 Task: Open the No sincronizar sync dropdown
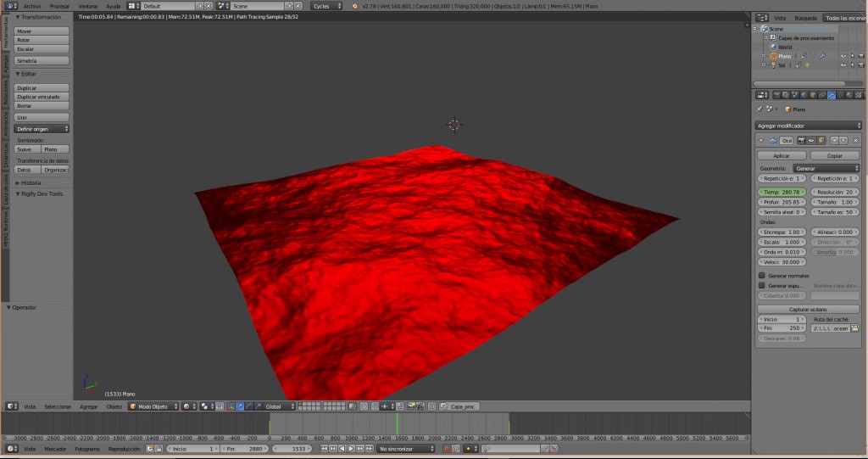point(406,449)
